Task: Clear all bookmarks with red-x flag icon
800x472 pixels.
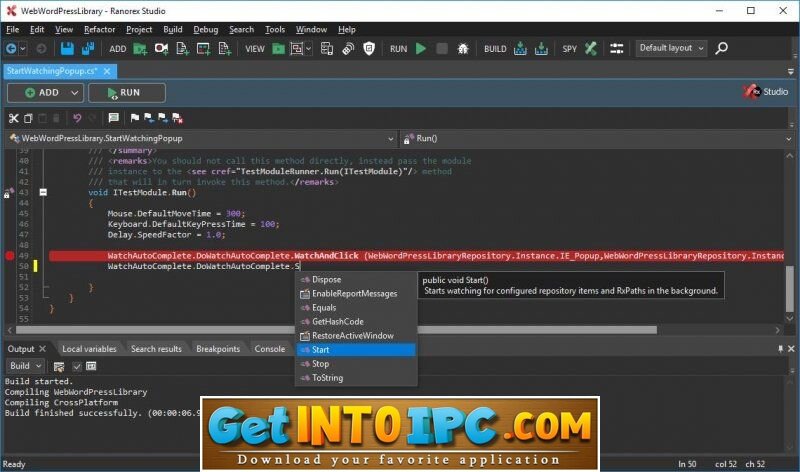Action: [x=177, y=118]
